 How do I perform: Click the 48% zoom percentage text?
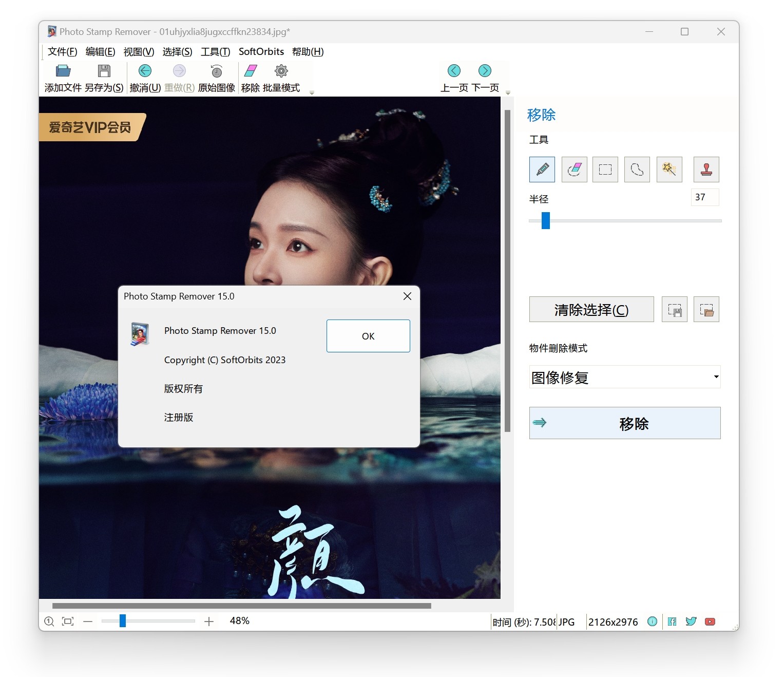click(240, 621)
